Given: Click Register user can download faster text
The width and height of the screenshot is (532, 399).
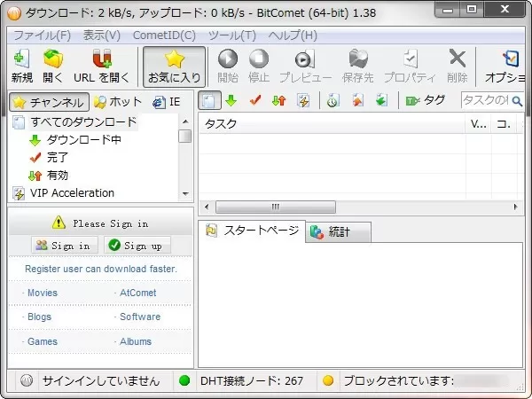Looking at the screenshot, I should click(101, 269).
